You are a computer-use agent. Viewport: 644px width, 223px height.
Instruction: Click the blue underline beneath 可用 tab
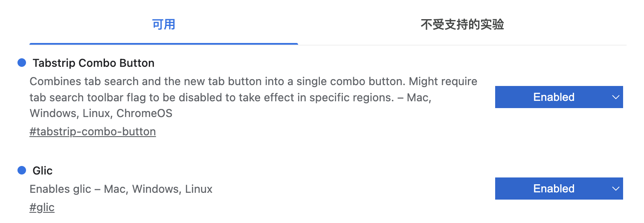click(x=164, y=44)
